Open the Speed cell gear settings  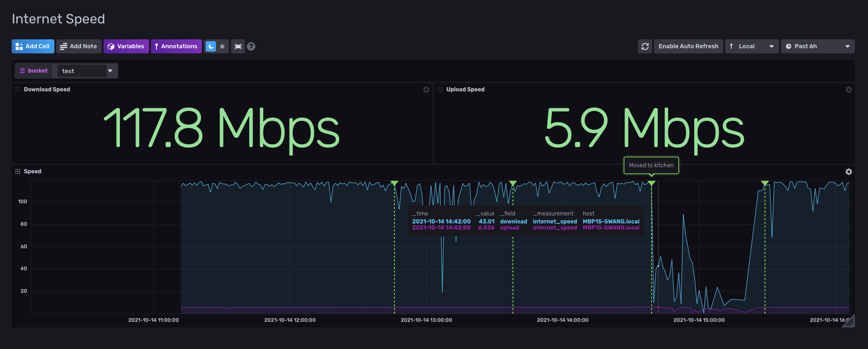849,171
